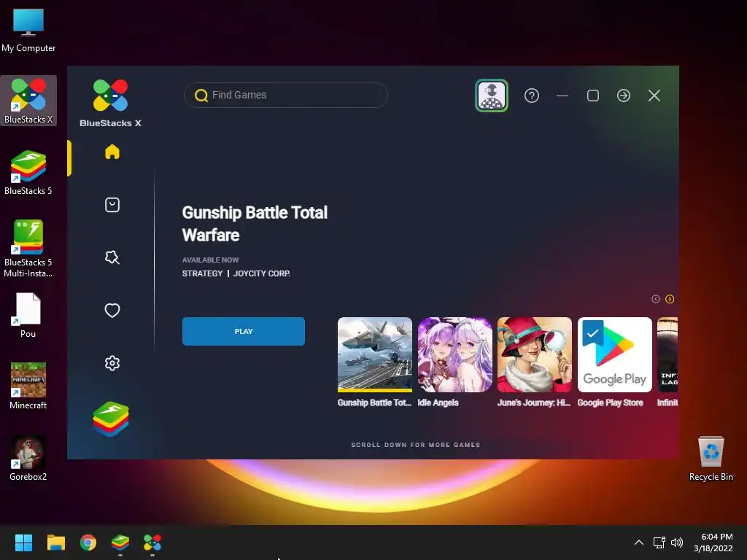Select the Gorebox2 desktop shortcut
The image size is (747, 560).
(x=28, y=458)
